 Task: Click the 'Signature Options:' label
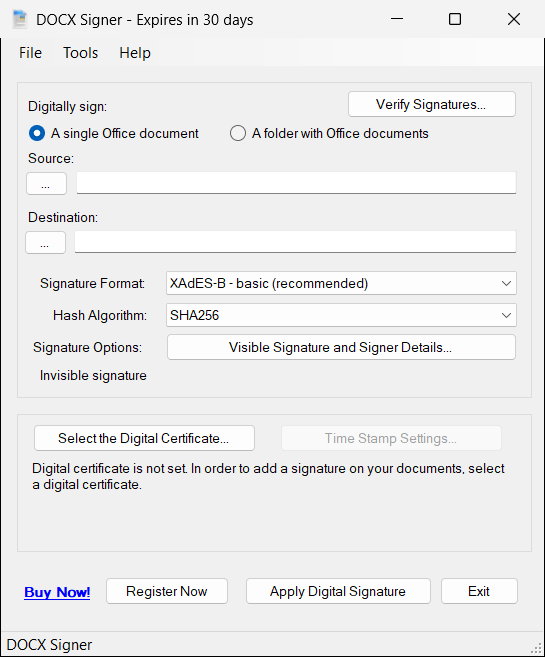click(88, 347)
